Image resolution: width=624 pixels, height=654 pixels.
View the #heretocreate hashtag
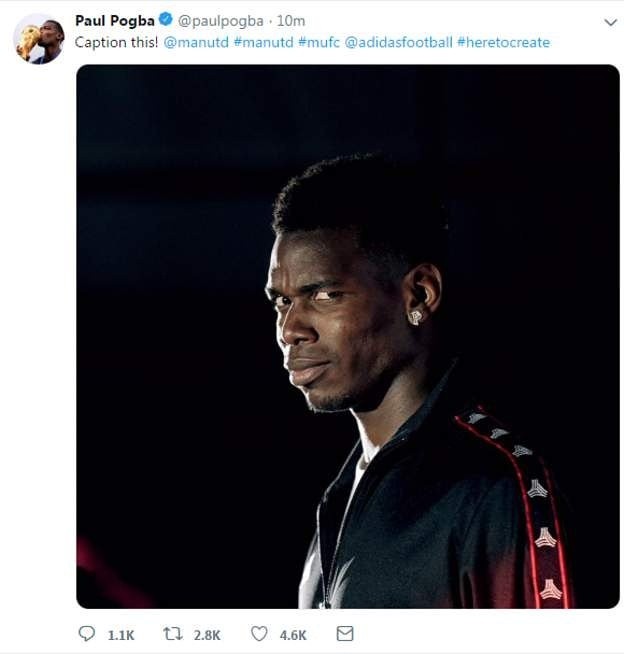pos(503,43)
